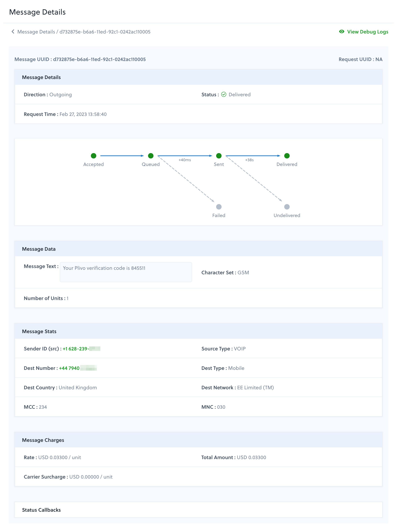Click the Message Data section header
397x532 pixels.
coord(39,249)
